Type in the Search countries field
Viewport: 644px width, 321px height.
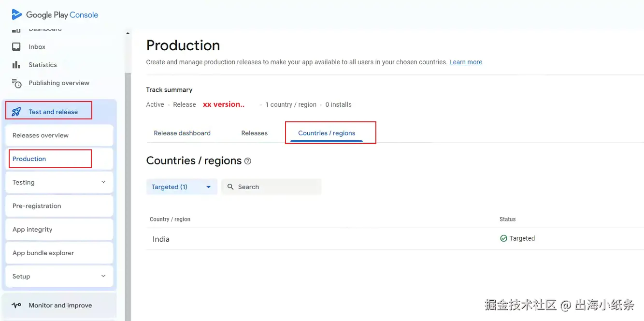coord(275,187)
